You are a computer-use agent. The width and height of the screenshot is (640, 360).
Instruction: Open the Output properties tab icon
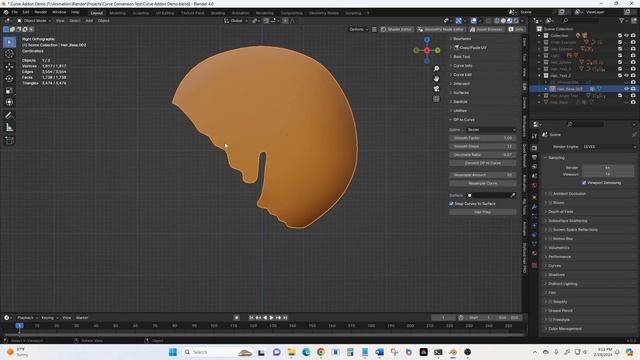tap(534, 157)
